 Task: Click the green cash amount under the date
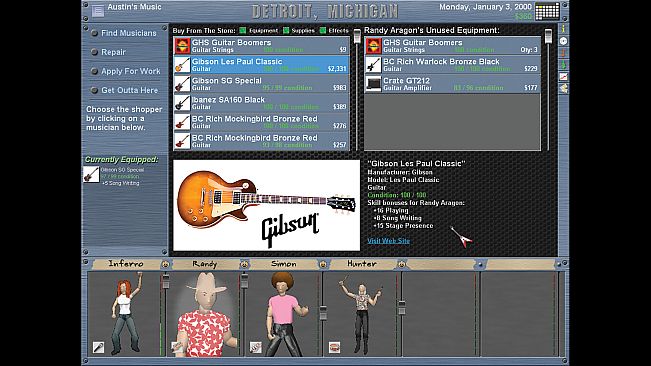524,17
